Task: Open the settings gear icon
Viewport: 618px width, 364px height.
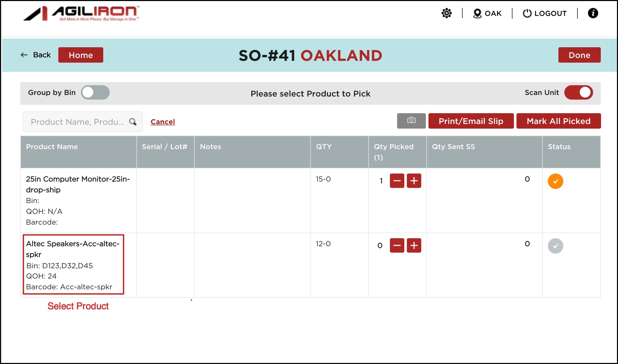Action: (446, 13)
